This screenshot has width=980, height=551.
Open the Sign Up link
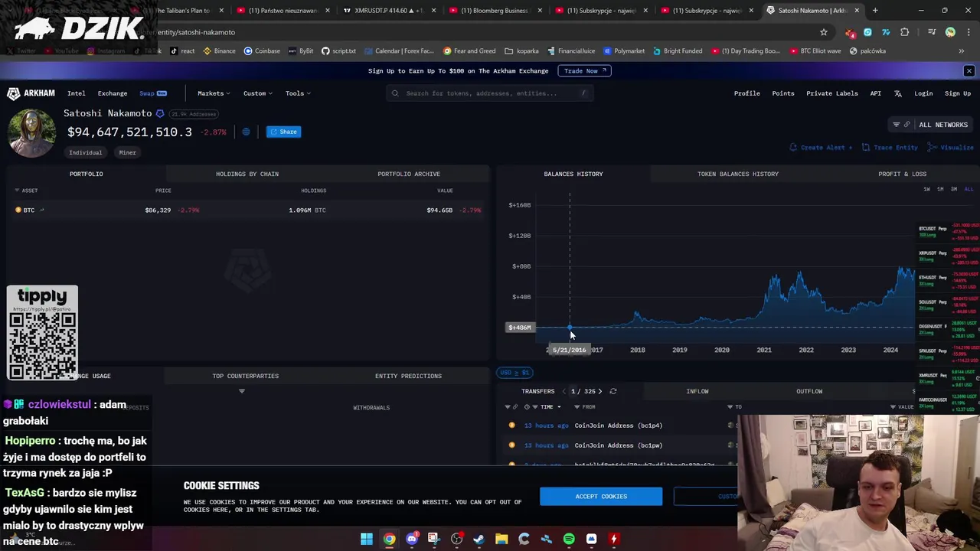click(x=958, y=93)
